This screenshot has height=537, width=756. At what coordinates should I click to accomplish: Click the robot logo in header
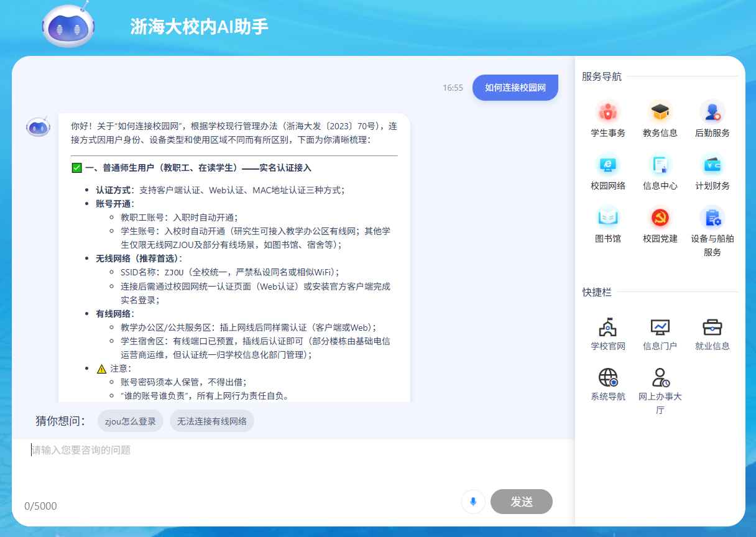(68, 26)
